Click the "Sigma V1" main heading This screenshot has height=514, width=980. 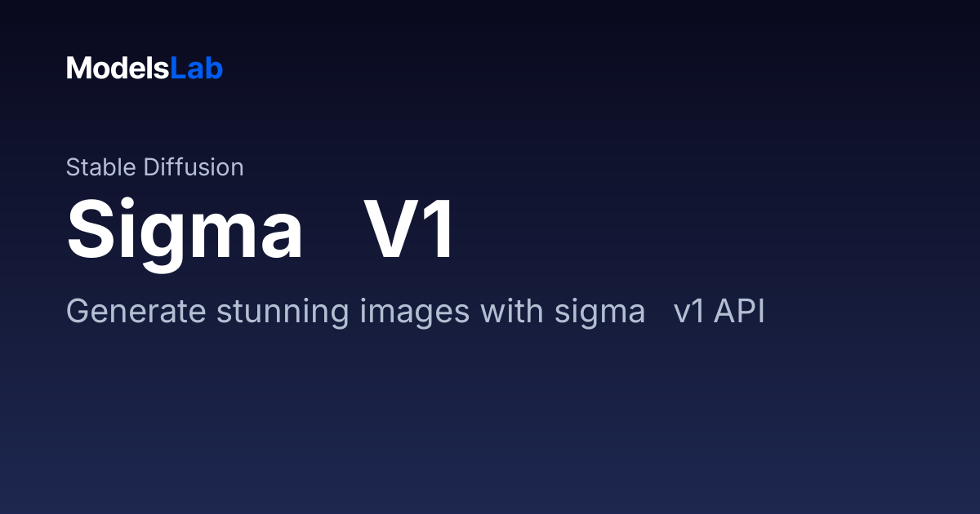(261, 230)
